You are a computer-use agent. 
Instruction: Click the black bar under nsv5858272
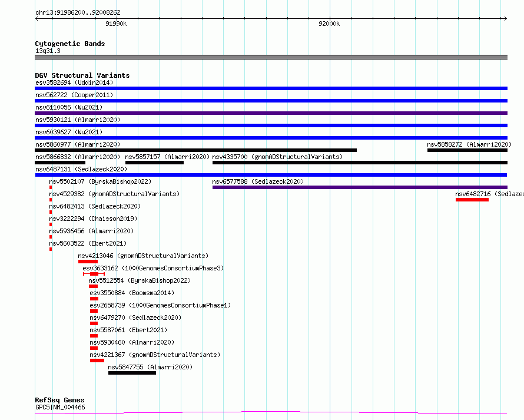pos(467,150)
